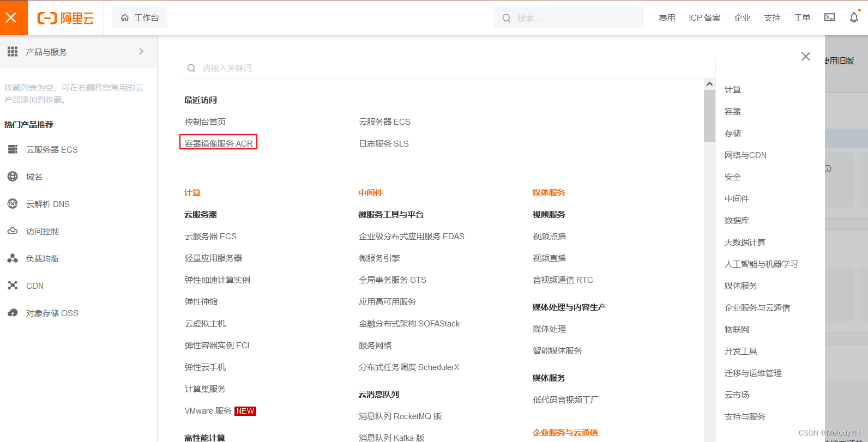Click keyword search magnifier icon in panel

191,68
